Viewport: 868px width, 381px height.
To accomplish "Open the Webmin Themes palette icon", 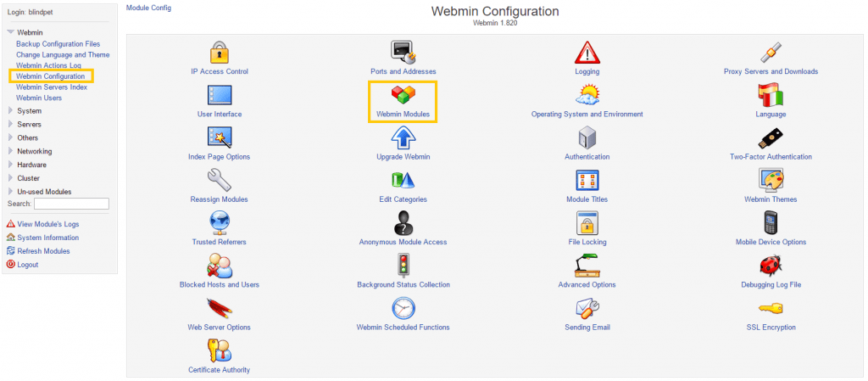I will 771,181.
